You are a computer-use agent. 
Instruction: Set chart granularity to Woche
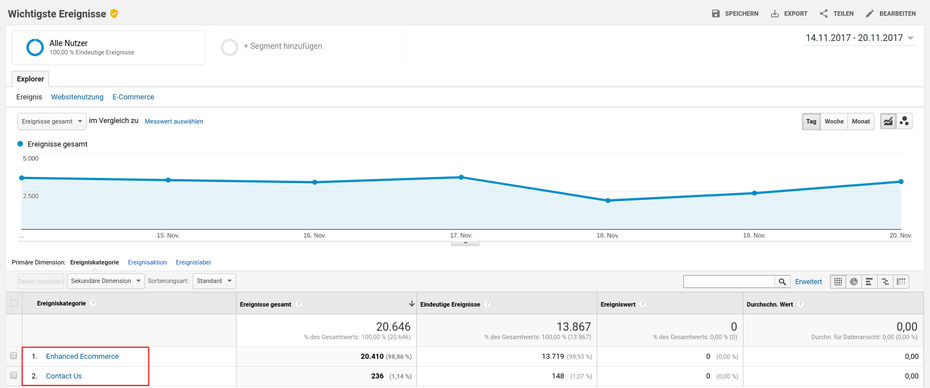(833, 121)
